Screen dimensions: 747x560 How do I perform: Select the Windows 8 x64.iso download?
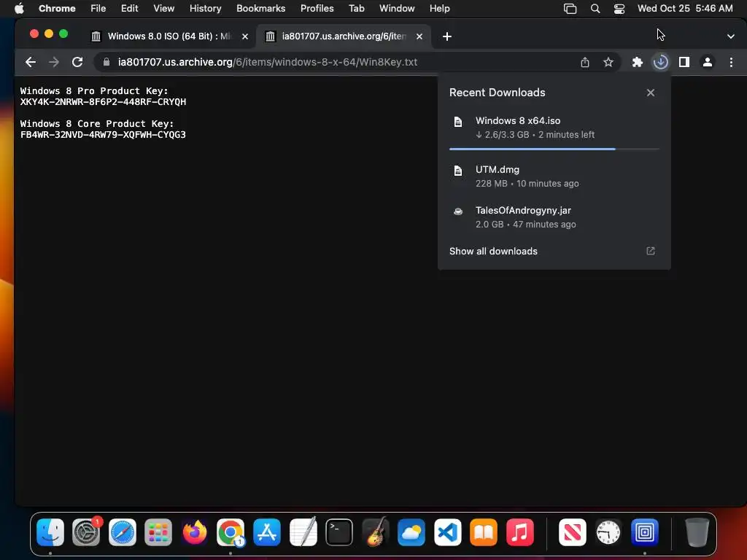pyautogui.click(x=554, y=128)
